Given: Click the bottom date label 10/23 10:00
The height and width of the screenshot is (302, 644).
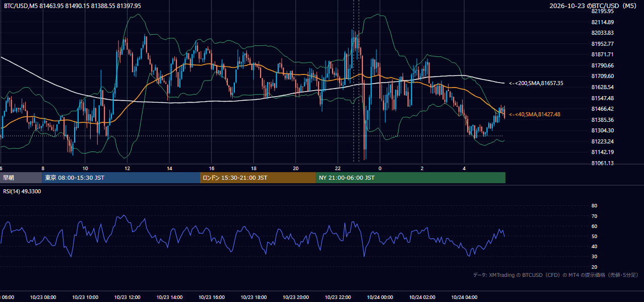Looking at the screenshot, I should point(85,297).
